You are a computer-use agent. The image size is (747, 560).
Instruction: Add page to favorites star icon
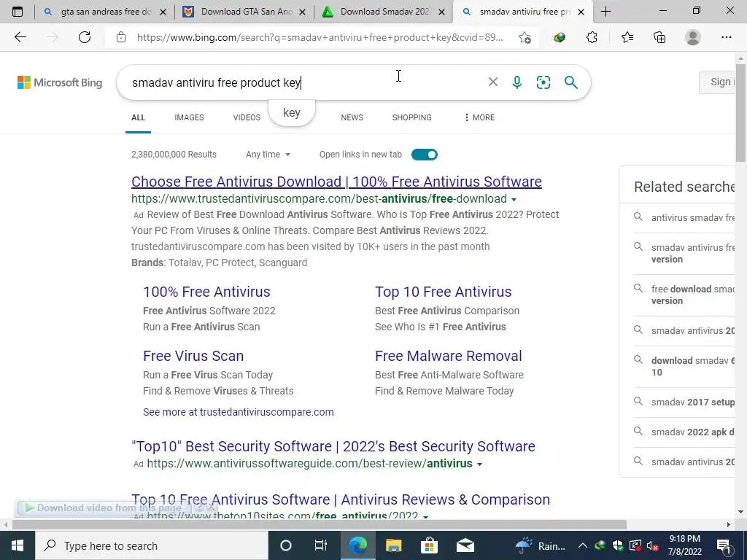(x=525, y=38)
